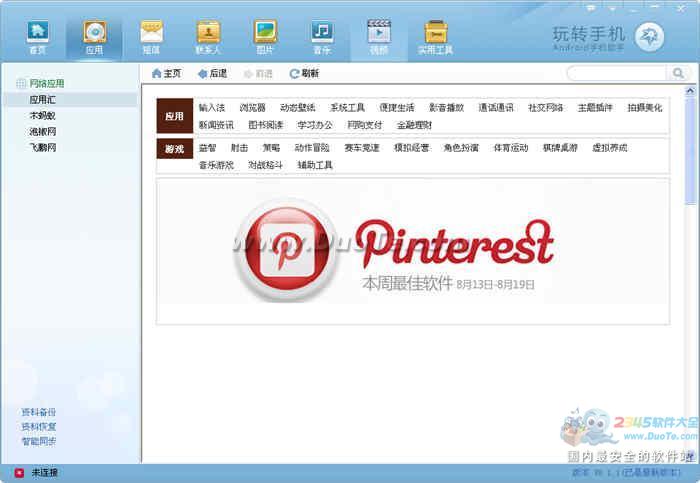Click the 刷新 refresh button
Viewport: 700px width, 483px height.
tap(304, 73)
